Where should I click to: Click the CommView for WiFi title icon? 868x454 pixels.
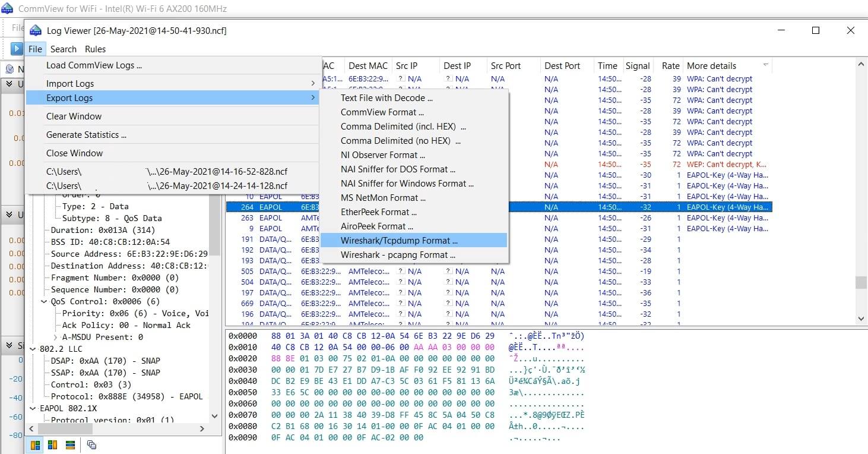click(x=7, y=9)
